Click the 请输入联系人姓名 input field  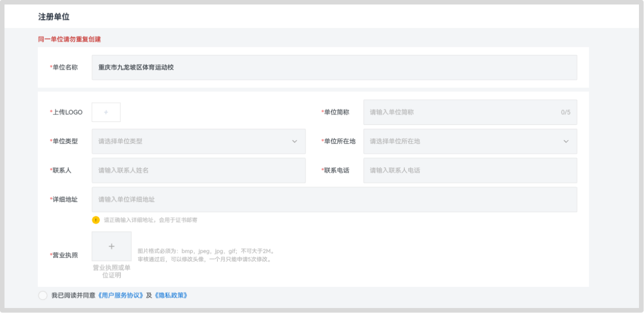pyautogui.click(x=198, y=170)
